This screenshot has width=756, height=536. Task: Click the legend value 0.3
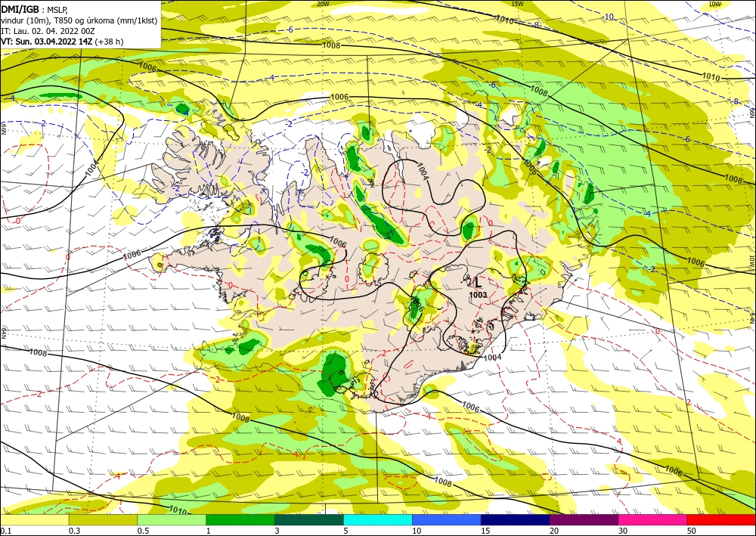(74, 531)
